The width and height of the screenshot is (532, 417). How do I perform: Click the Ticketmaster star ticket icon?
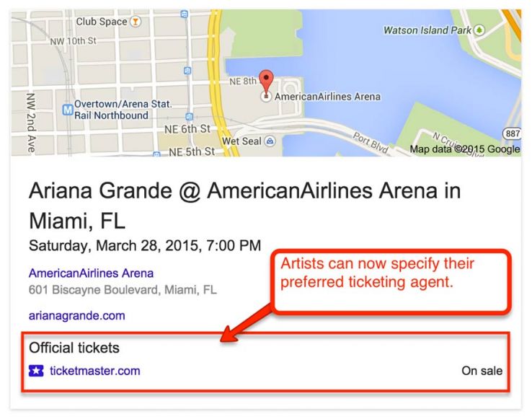(x=36, y=371)
